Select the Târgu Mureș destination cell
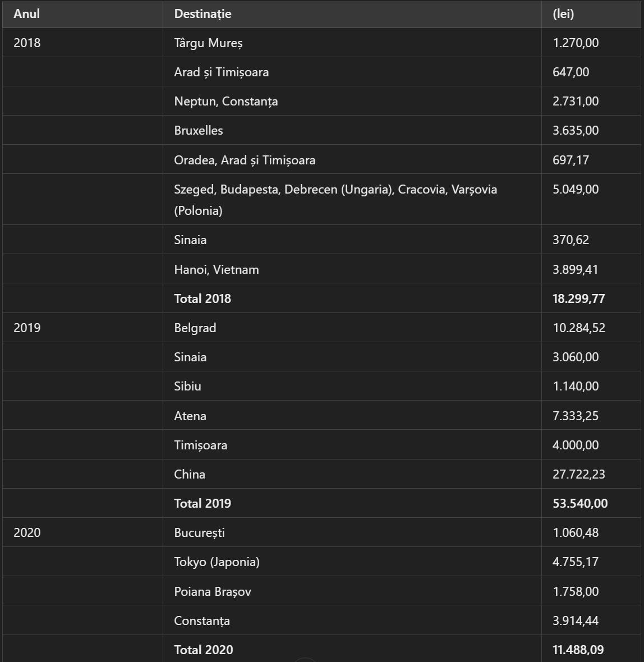The width and height of the screenshot is (644, 662). [208, 43]
